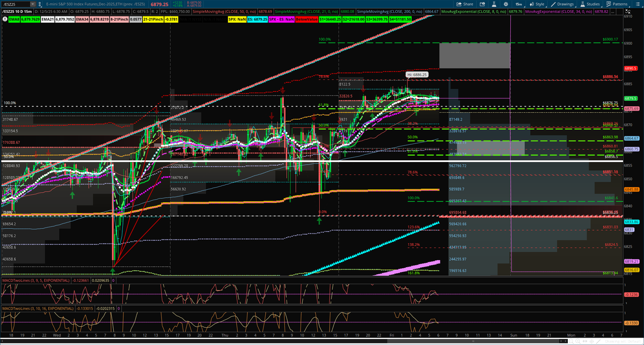Click the Share button
Viewport: 644px width, 345px height.
click(464, 4)
